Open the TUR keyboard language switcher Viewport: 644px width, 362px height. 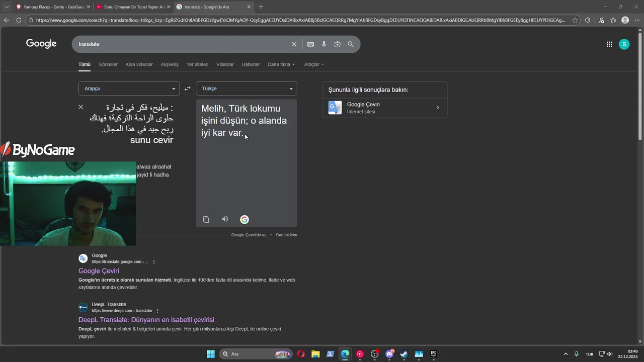point(589,354)
